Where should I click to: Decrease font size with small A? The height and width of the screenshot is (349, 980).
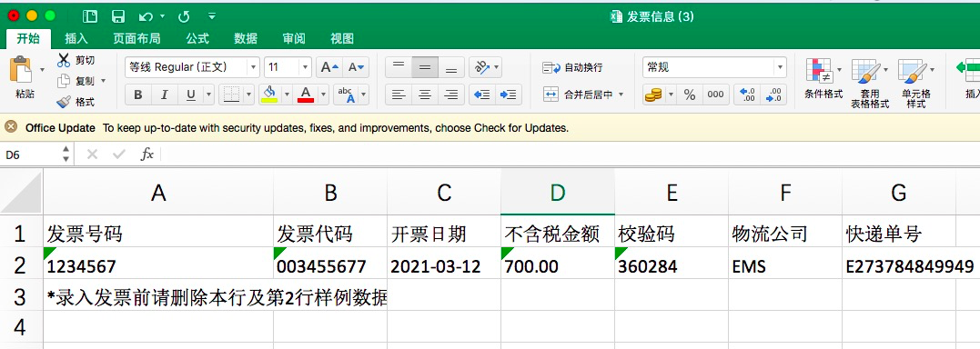pyautogui.click(x=356, y=67)
